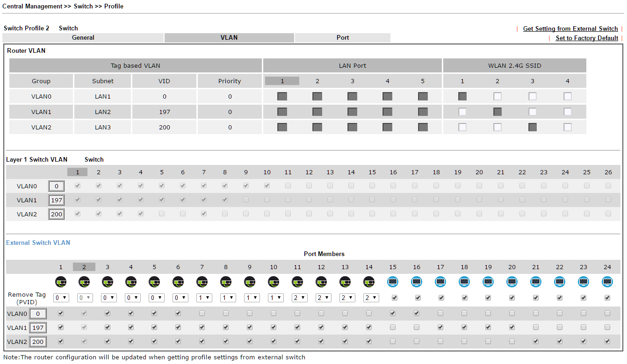Select the monitor icon for port 15

393,282
